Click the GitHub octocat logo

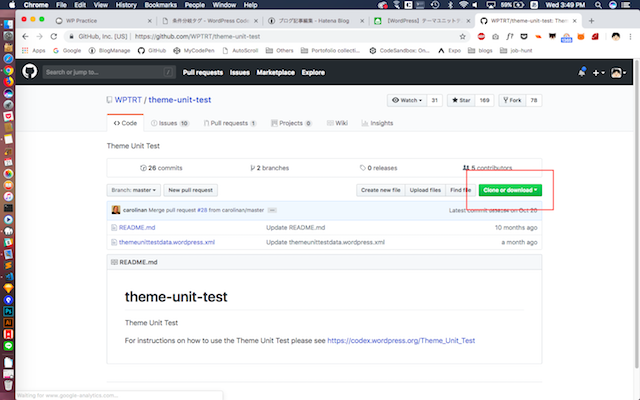[x=29, y=72]
